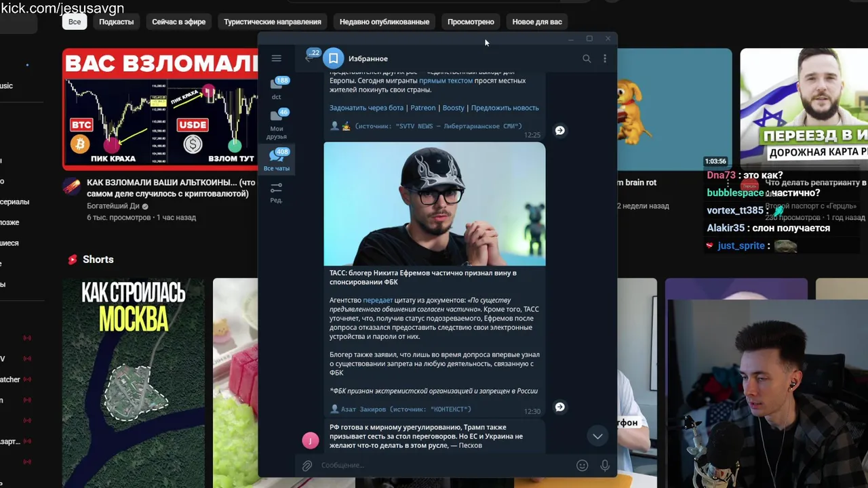Open the Богатейший Ди channel name
Image resolution: width=868 pixels, height=488 pixels.
click(x=113, y=206)
